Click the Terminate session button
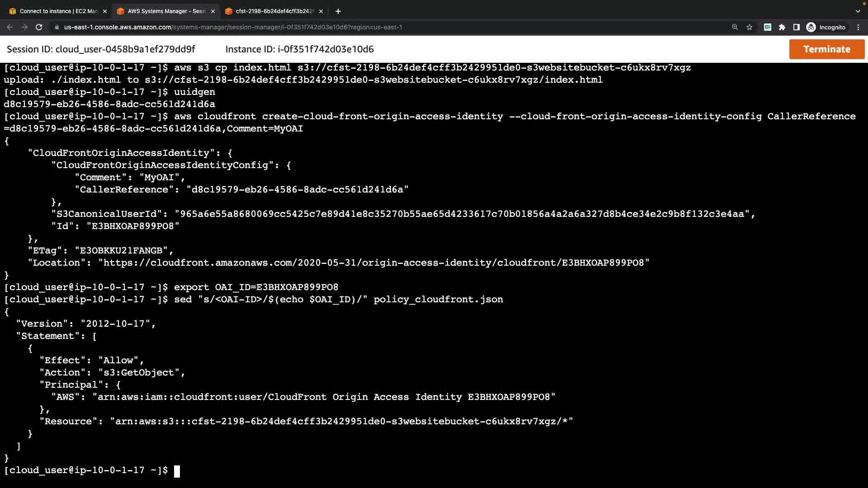This screenshot has height=488, width=868. click(826, 49)
